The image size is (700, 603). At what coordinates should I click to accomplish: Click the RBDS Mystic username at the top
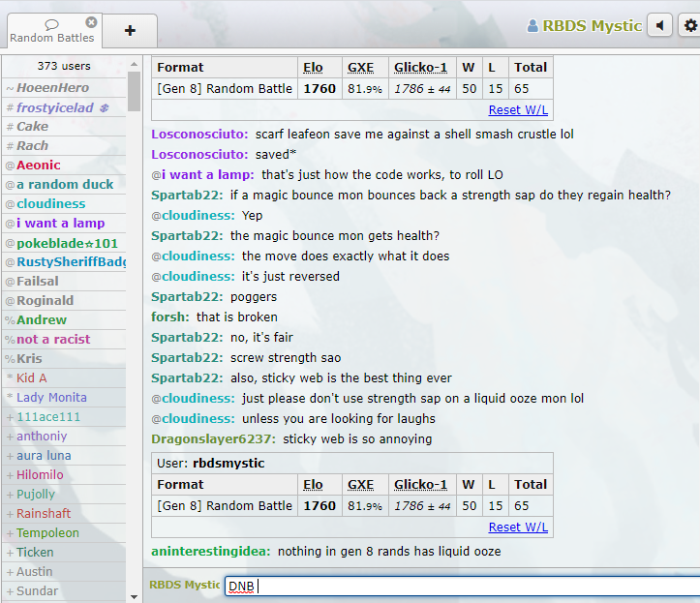coord(592,26)
